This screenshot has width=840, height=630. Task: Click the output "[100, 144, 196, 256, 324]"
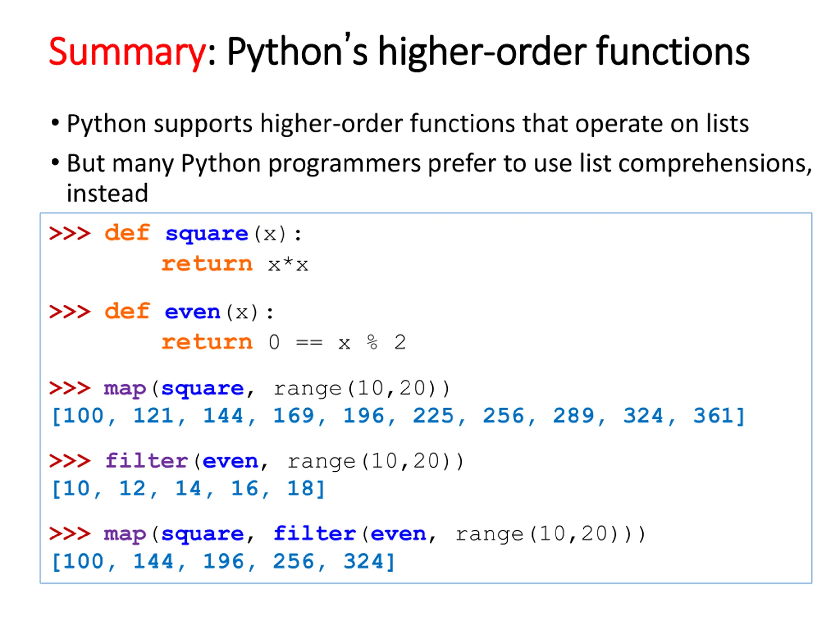pyautogui.click(x=223, y=562)
